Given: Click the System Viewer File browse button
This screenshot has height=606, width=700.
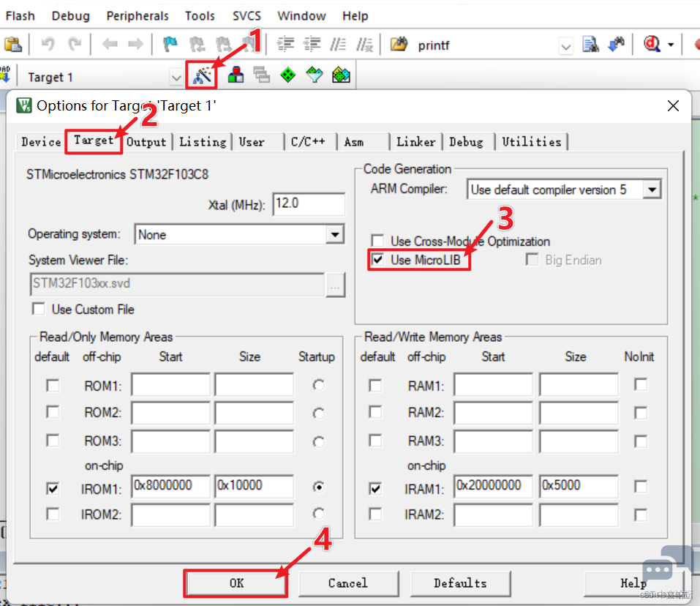Looking at the screenshot, I should (x=335, y=285).
